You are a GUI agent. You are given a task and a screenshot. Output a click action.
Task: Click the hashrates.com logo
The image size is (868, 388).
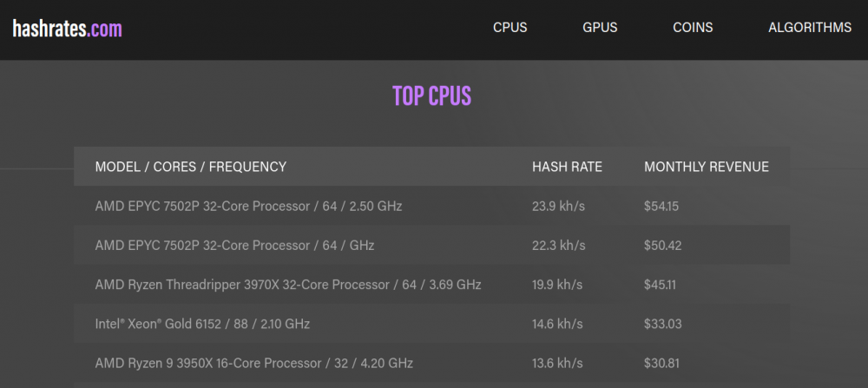(67, 29)
